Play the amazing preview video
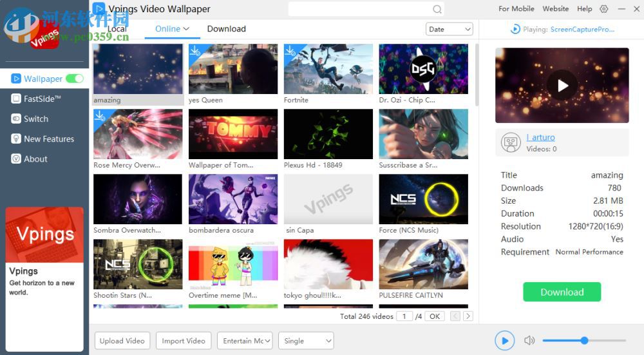This screenshot has height=355, width=644. point(562,86)
